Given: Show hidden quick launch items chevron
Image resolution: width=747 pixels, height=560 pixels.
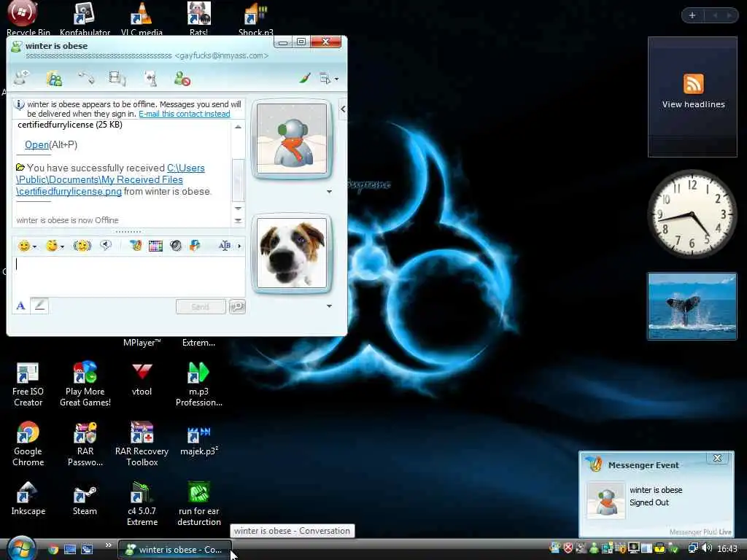Looking at the screenshot, I should tap(108, 545).
